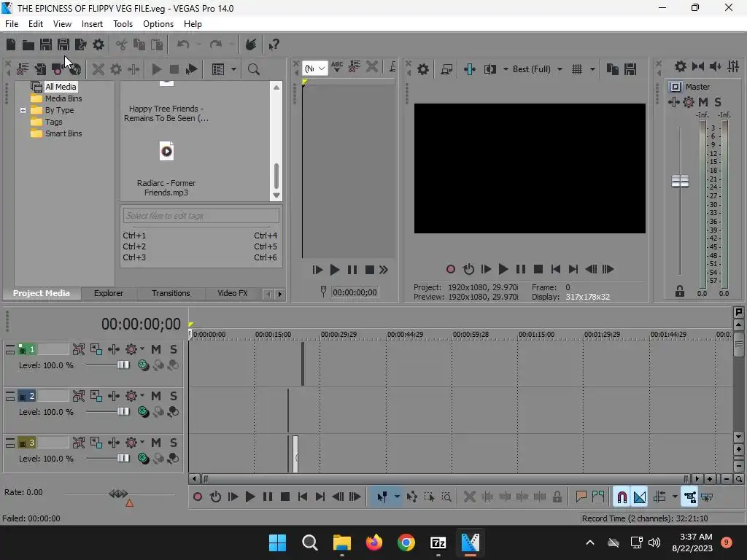Select Radiarc - Former Friends.mp3 file
The width and height of the screenshot is (747, 560).
[166, 169]
